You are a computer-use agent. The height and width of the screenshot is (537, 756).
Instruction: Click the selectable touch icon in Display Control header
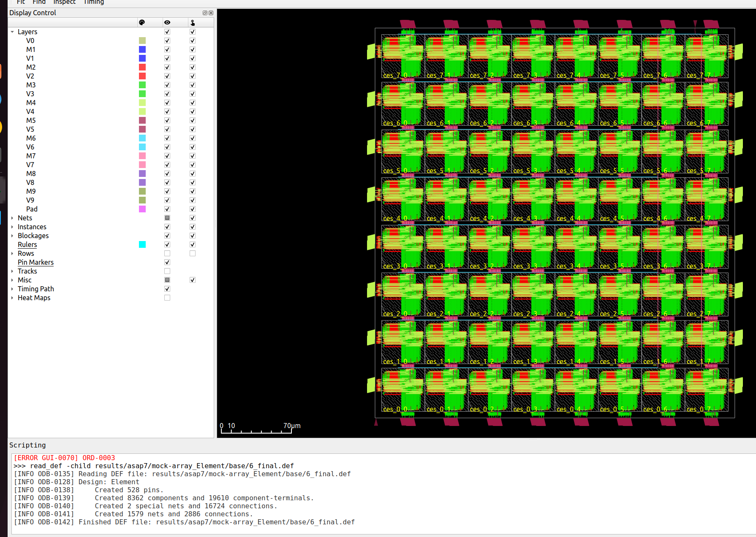pyautogui.click(x=193, y=22)
